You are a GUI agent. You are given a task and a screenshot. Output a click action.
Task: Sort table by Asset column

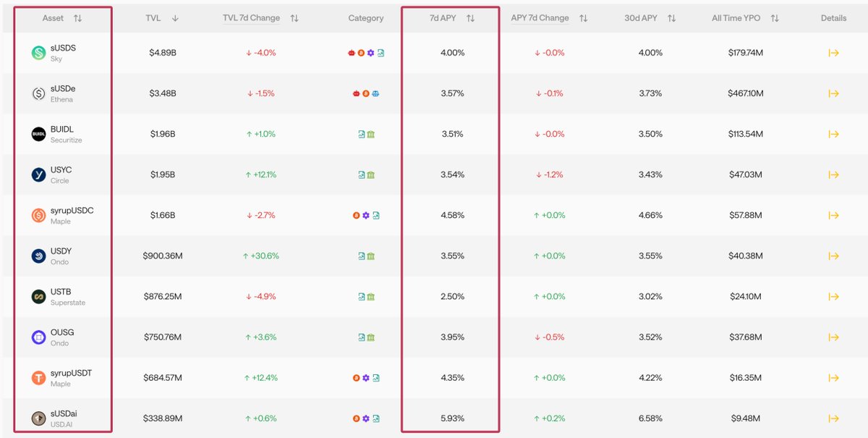coord(77,19)
